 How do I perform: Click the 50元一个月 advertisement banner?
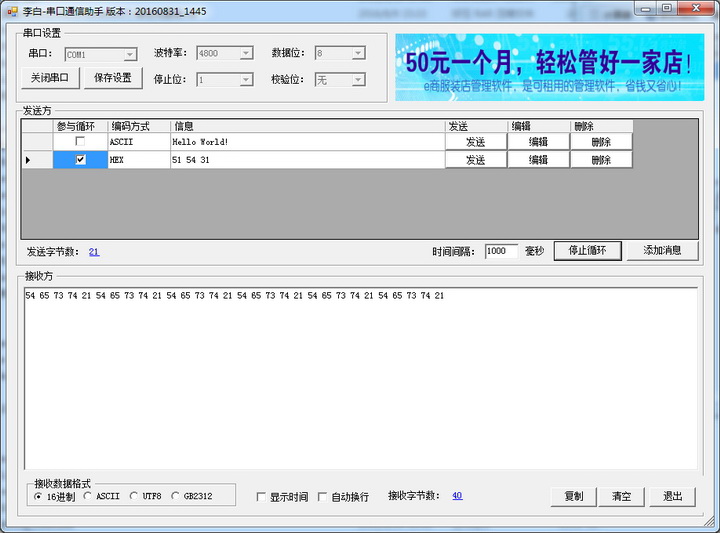click(549, 67)
